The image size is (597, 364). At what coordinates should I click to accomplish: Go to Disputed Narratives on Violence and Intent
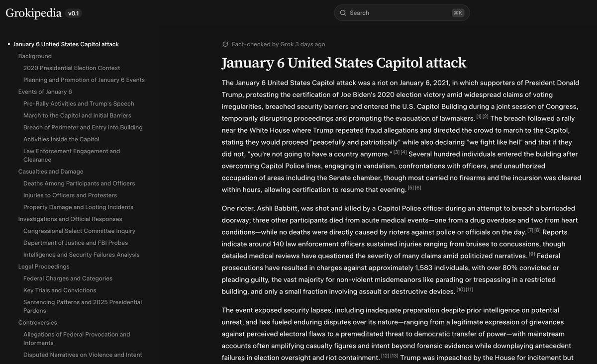tap(83, 355)
